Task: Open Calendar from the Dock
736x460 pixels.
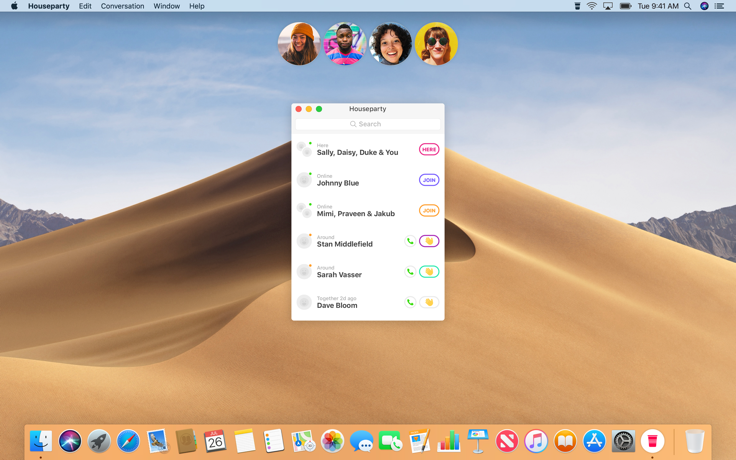Action: coord(215,441)
